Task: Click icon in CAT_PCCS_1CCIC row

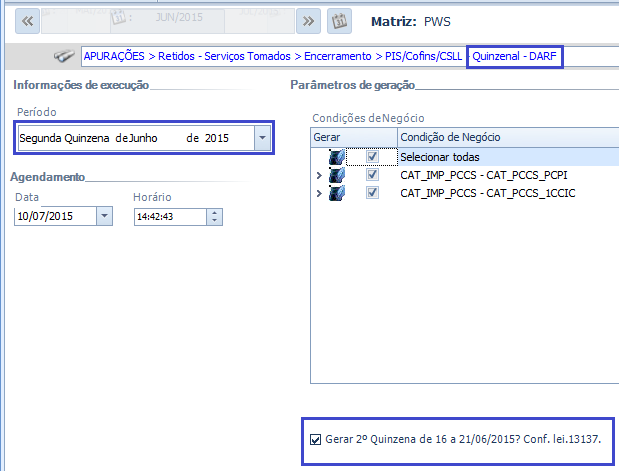Action: pyautogui.click(x=337, y=193)
